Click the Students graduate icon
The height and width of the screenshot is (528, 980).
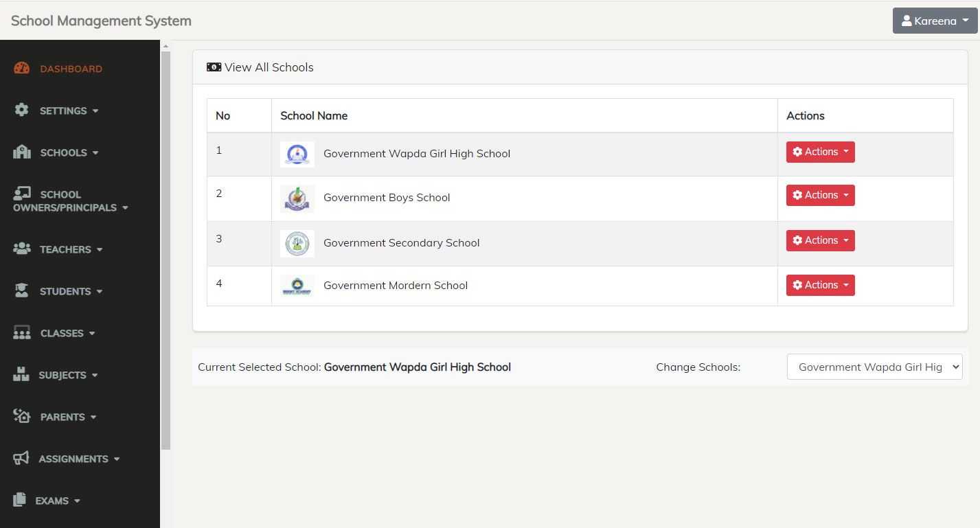click(x=22, y=290)
